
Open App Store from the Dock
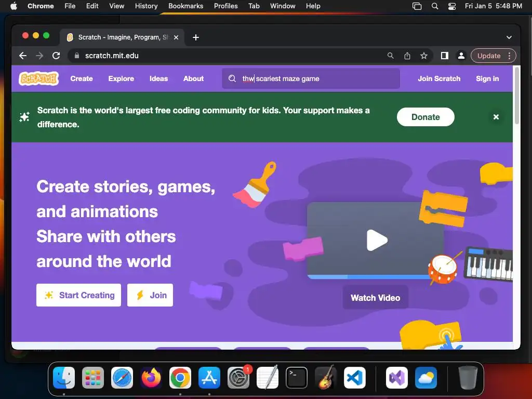coord(209,378)
